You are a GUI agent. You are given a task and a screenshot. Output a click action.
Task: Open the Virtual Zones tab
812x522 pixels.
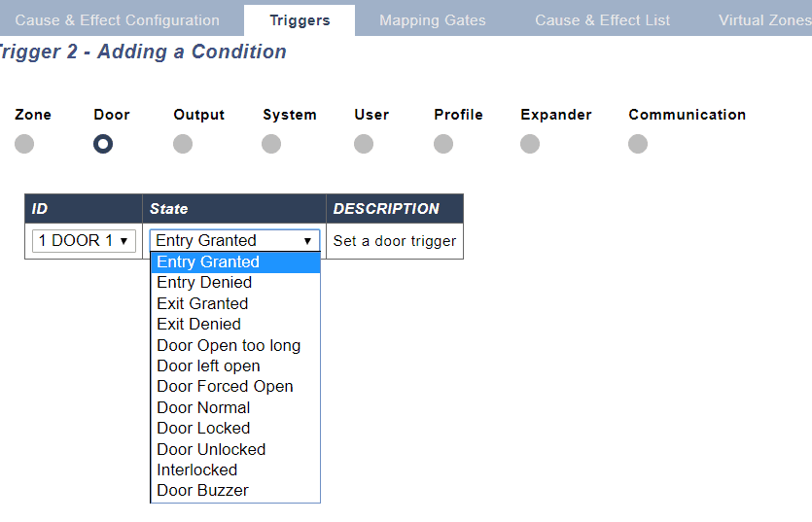763,19
